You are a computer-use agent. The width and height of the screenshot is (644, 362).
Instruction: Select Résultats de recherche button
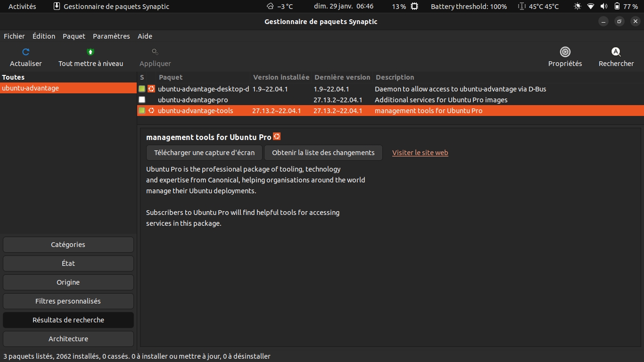[x=68, y=320]
